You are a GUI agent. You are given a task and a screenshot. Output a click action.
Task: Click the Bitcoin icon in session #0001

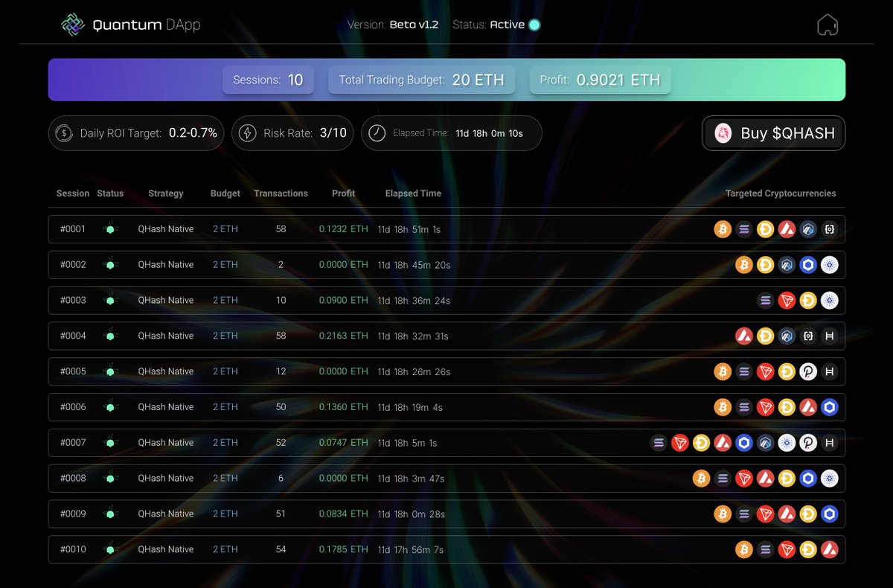(723, 229)
